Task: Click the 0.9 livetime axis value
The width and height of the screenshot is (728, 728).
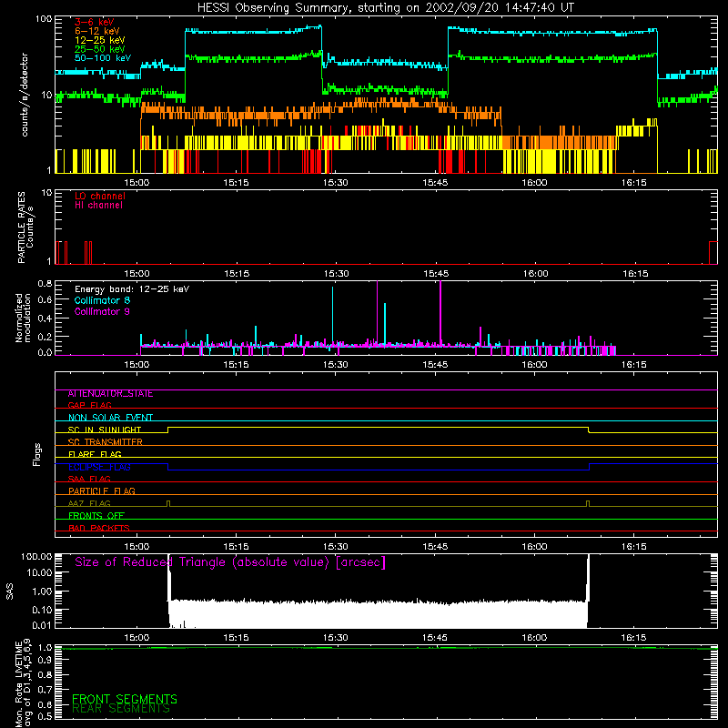Action: (45, 660)
